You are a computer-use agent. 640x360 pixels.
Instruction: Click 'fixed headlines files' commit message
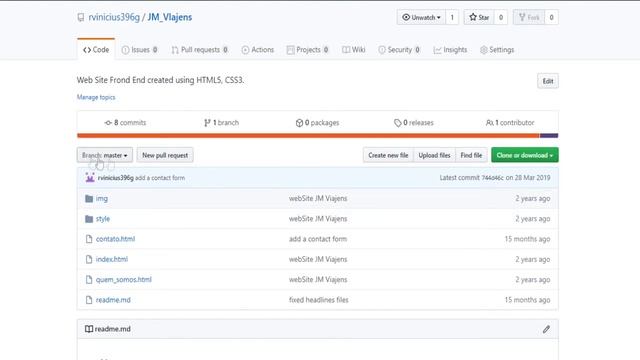[x=319, y=300]
